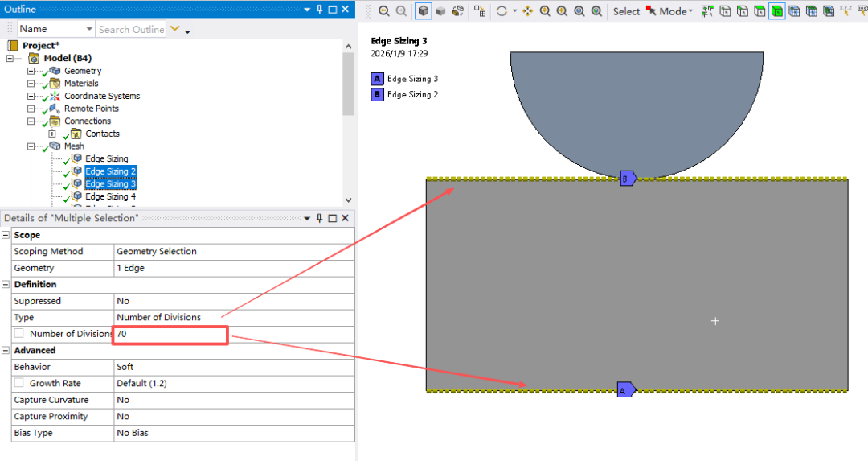
Task: Select the Project root item
Action: pos(40,45)
